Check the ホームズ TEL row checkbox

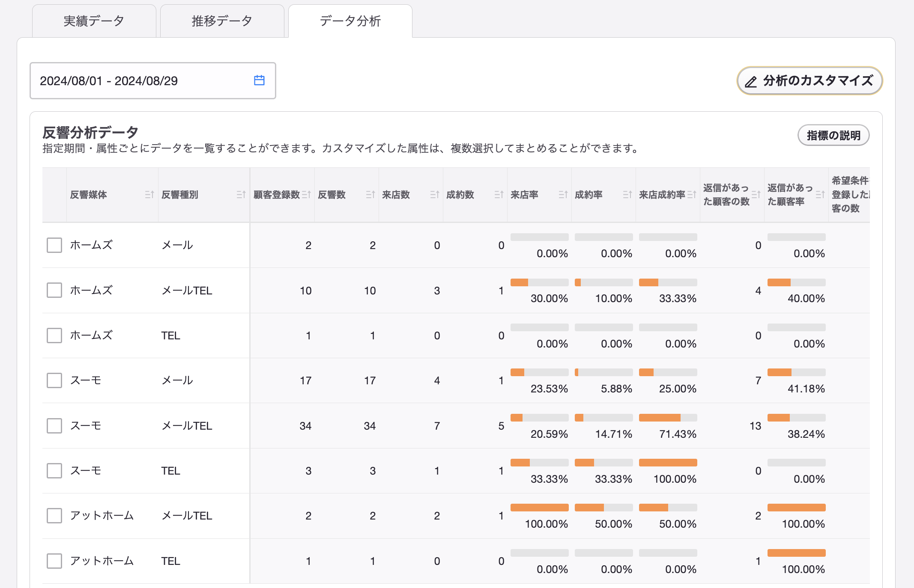click(54, 336)
